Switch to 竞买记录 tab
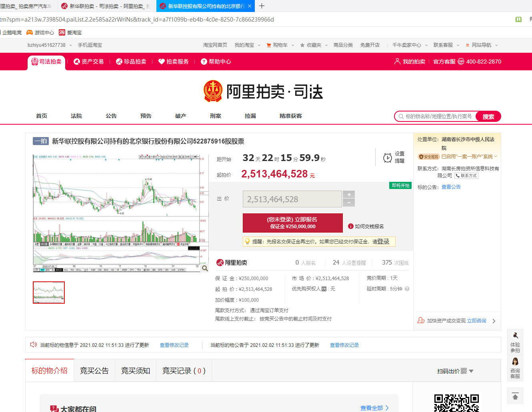 click(x=184, y=370)
